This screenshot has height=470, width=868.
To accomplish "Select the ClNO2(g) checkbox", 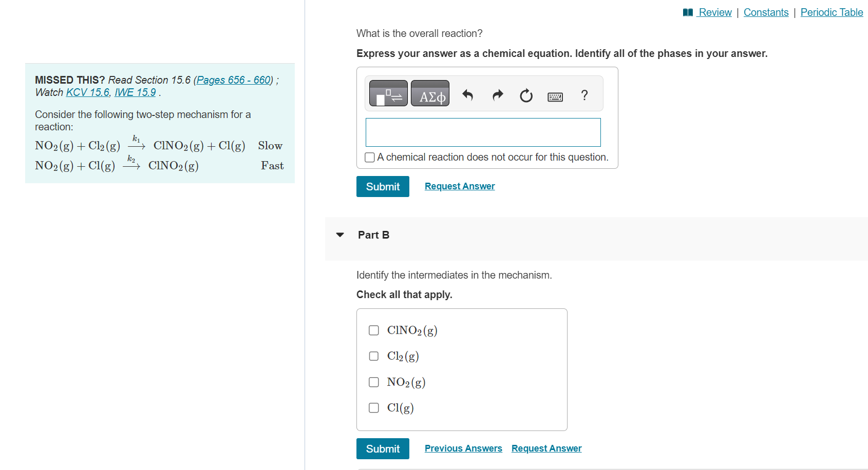I will click(x=373, y=330).
